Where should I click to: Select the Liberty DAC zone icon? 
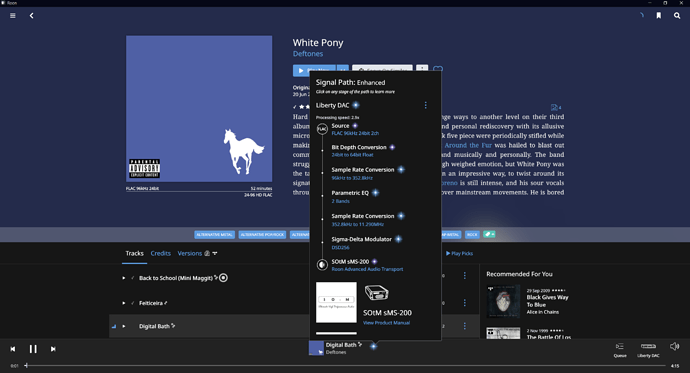(x=648, y=349)
